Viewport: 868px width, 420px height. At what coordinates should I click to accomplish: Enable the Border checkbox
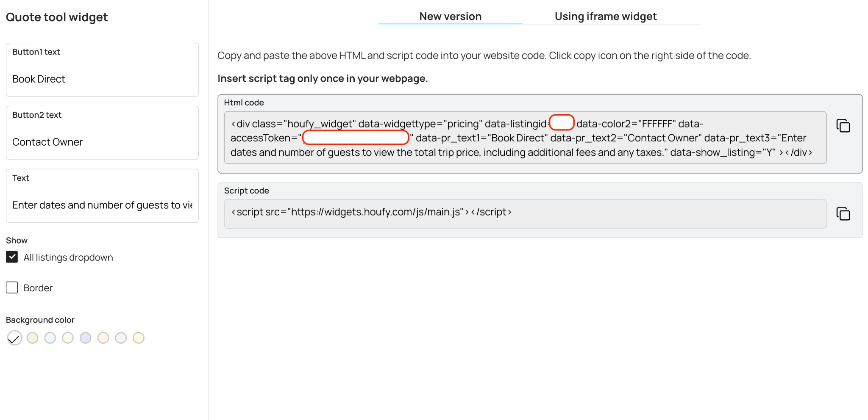[x=12, y=287]
